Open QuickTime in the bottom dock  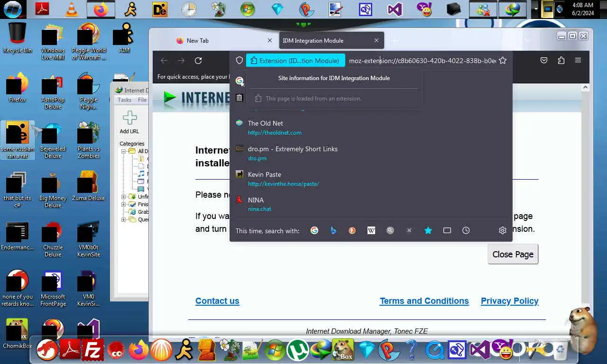(x=434, y=351)
